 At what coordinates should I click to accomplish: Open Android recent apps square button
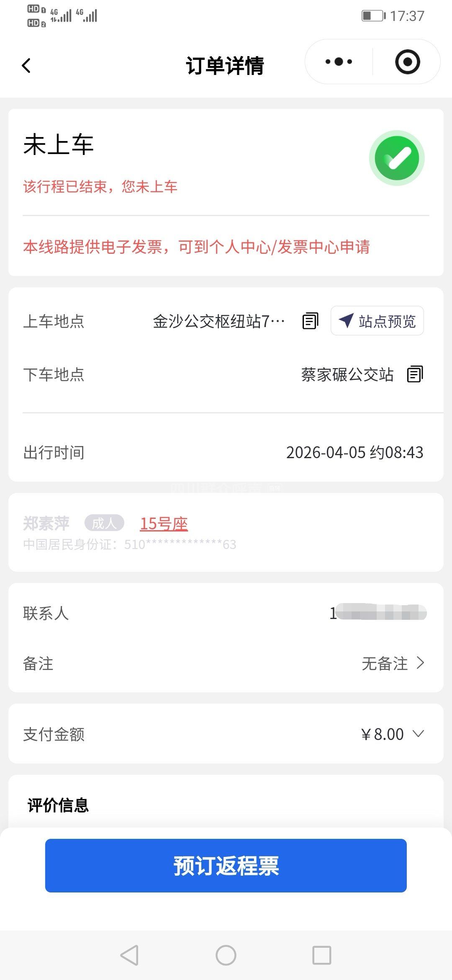coord(321,955)
